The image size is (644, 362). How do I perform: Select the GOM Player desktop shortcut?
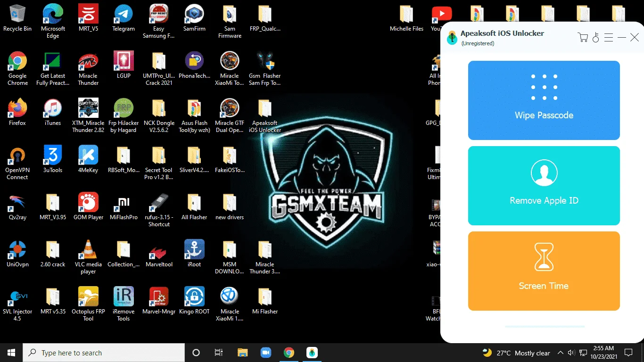88,206
